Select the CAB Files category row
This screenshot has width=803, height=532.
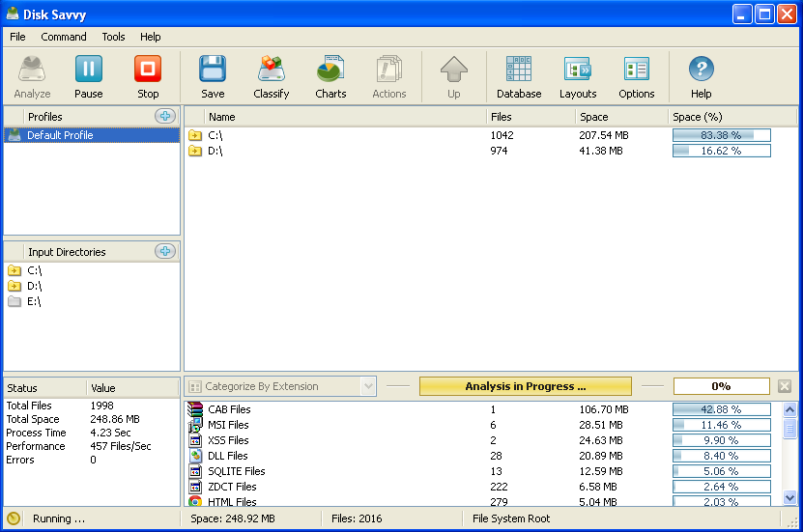229,409
